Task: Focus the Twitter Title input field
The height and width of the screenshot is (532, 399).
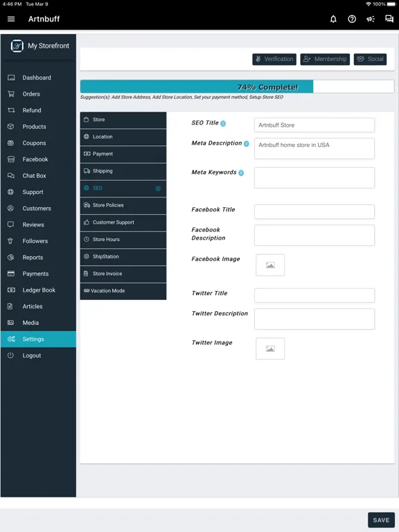Action: pyautogui.click(x=314, y=296)
